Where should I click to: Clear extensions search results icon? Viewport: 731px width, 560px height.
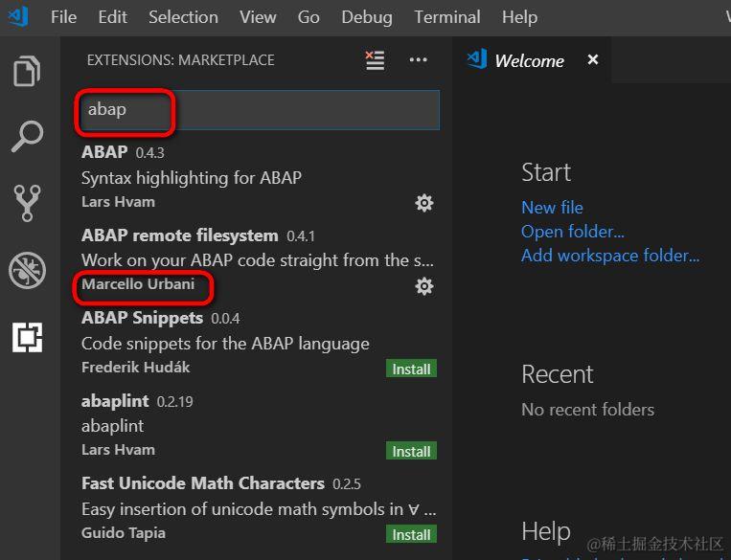[x=375, y=60]
